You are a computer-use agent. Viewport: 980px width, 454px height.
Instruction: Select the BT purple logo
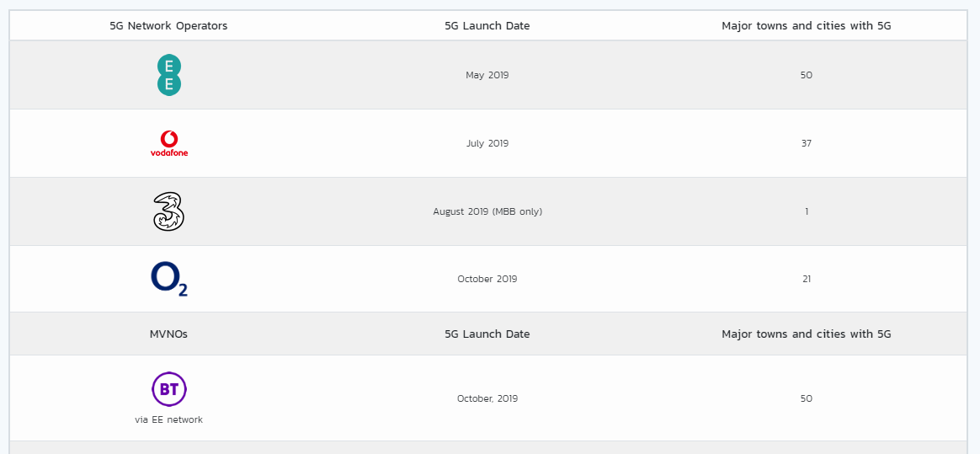[168, 389]
